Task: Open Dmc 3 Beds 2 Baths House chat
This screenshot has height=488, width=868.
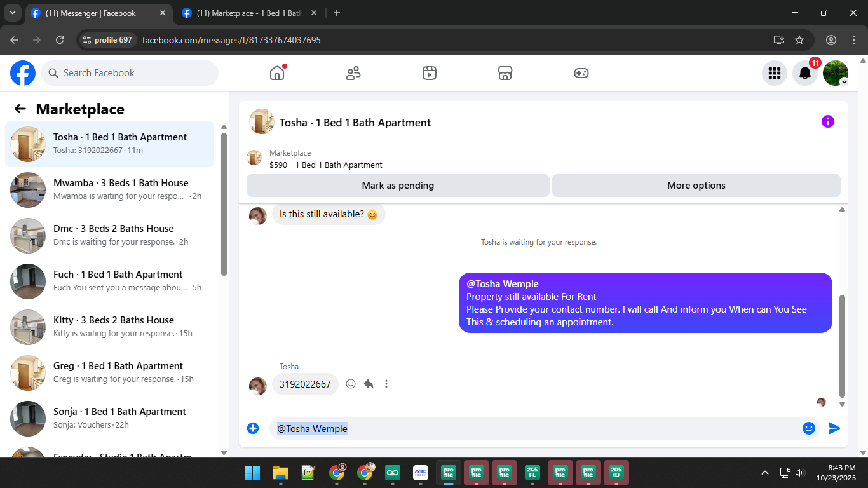Action: (x=110, y=236)
